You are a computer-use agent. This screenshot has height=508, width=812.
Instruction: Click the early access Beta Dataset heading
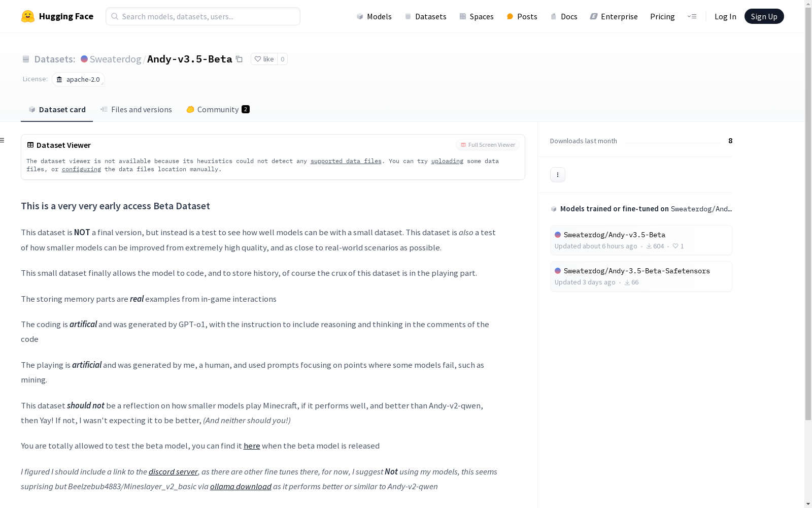point(115,206)
